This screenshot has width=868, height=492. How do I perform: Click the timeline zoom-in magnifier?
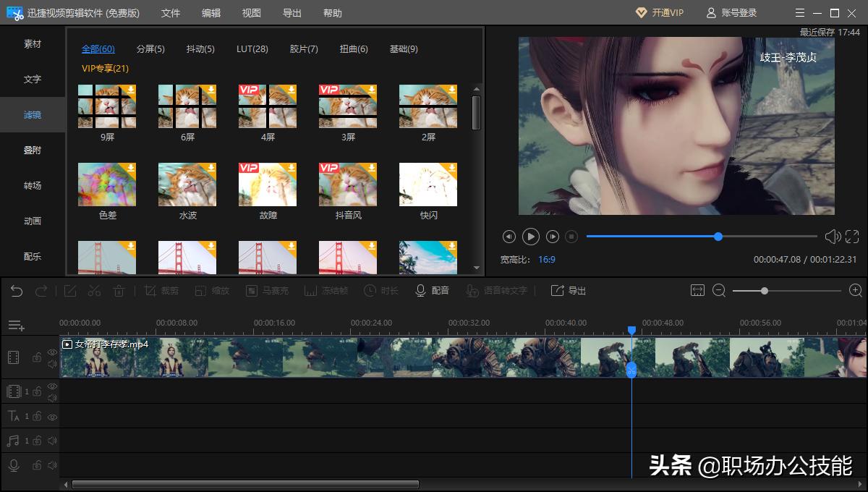855,291
